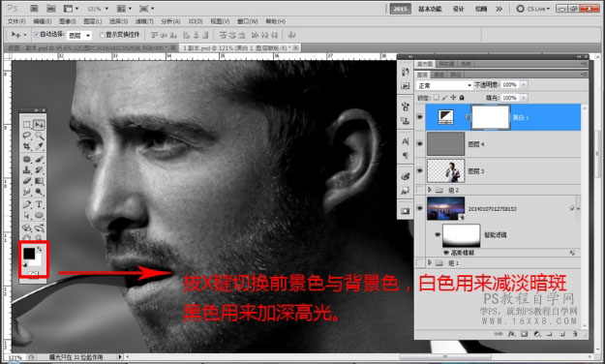The image size is (605, 364).
Task: Toggle 智能滤镜 smart filters visibility
Action: click(438, 234)
